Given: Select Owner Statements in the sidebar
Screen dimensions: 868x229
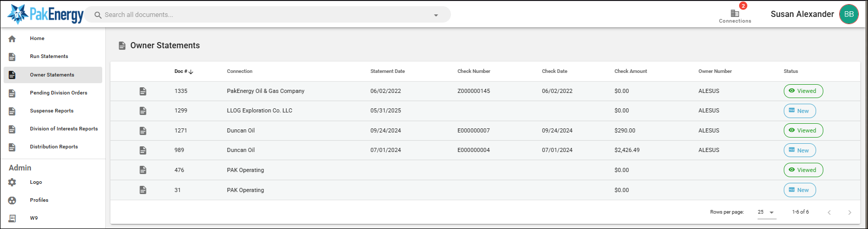Looking at the screenshot, I should click(52, 75).
